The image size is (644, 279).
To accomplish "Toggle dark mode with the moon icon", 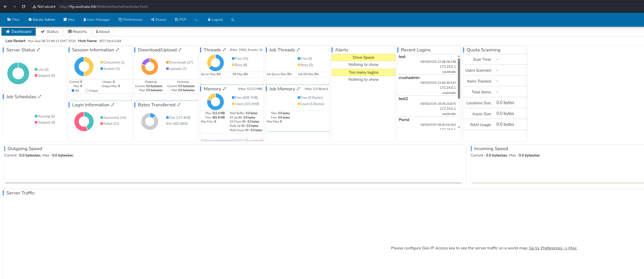I will coord(232,19).
